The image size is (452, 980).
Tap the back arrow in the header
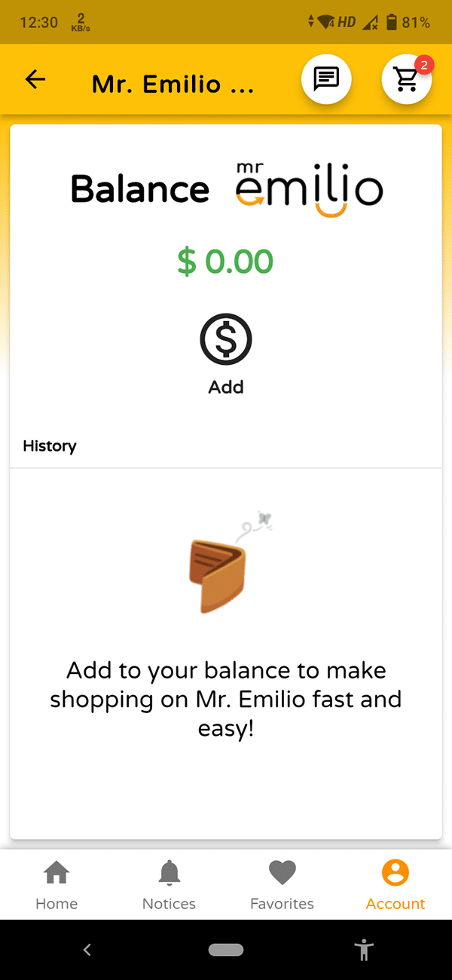tap(35, 79)
